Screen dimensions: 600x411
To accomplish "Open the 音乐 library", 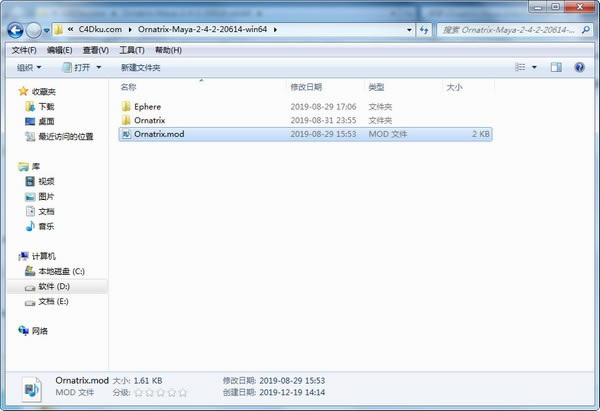I will (46, 227).
